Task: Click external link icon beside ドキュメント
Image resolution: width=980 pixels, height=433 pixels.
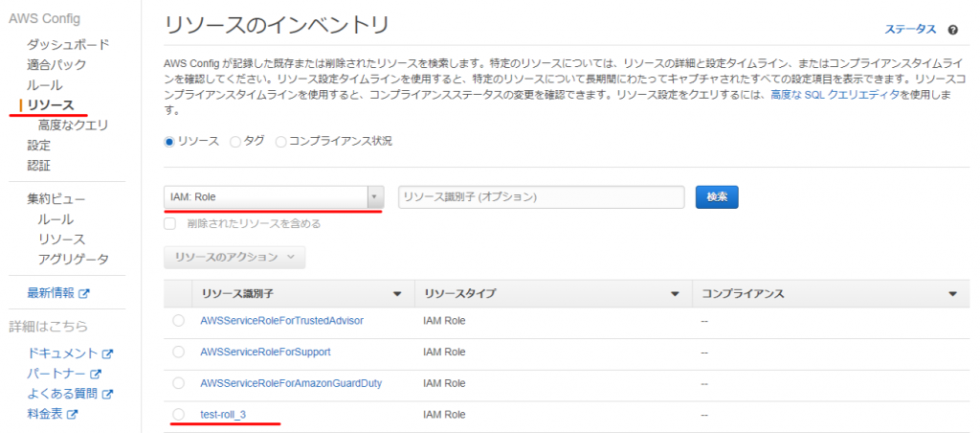Action: 107,353
